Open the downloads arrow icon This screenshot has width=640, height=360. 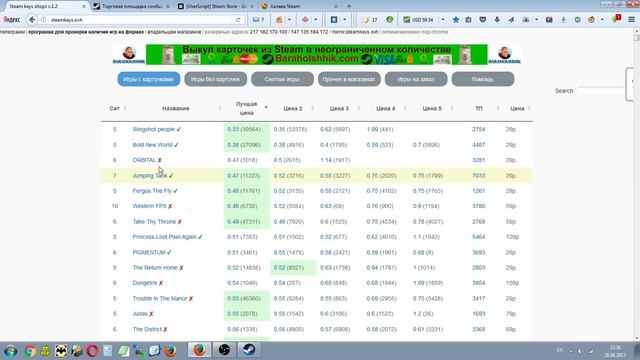click(497, 20)
